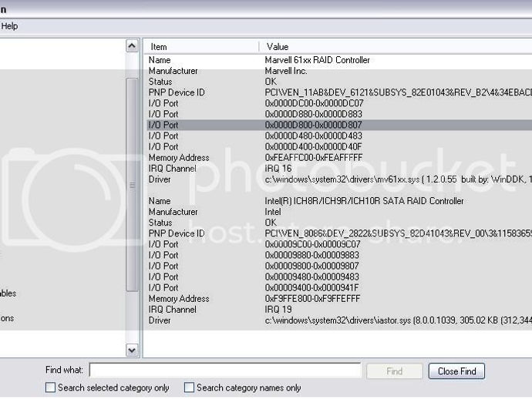Select I/O Port 0x0000D480-0x0000D483 row
This screenshot has width=532, height=399.
[x=339, y=136]
